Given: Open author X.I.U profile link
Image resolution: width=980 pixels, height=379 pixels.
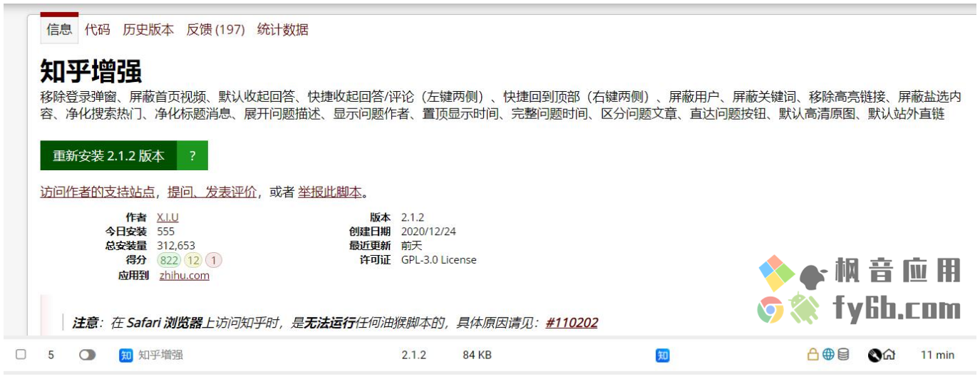Looking at the screenshot, I should point(167,217).
